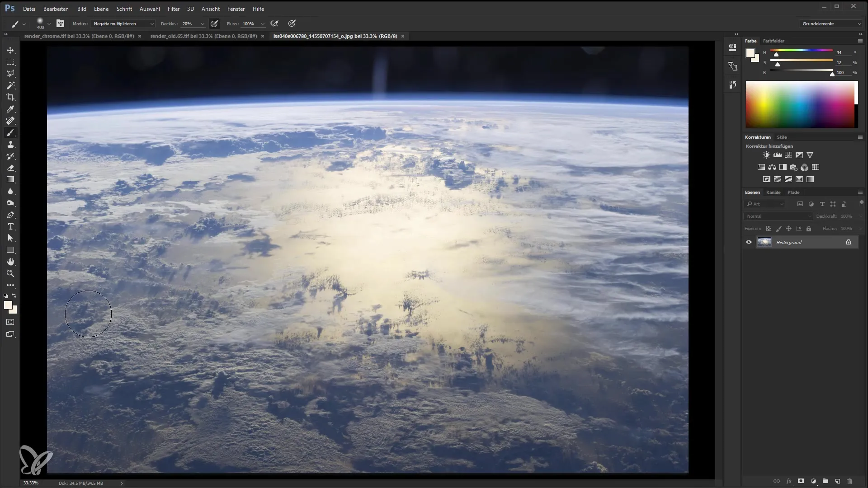This screenshot has width=868, height=488.
Task: Select the Rectangle shape tool
Action: [x=10, y=250]
